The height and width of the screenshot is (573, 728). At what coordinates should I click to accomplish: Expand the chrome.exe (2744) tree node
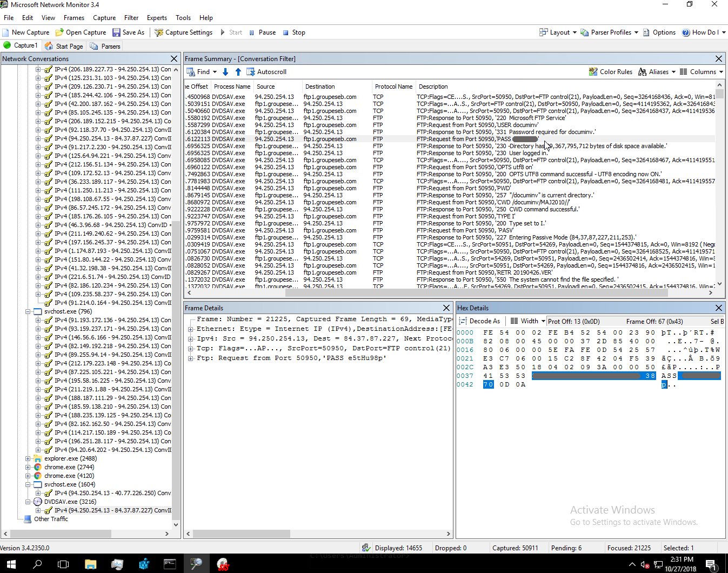coord(28,467)
